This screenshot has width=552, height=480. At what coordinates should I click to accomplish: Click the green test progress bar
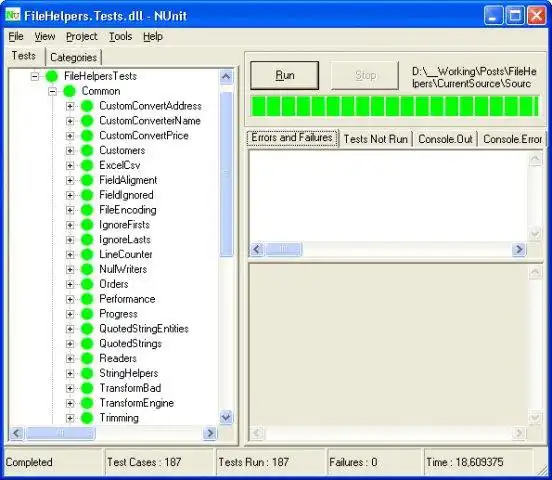click(x=394, y=106)
